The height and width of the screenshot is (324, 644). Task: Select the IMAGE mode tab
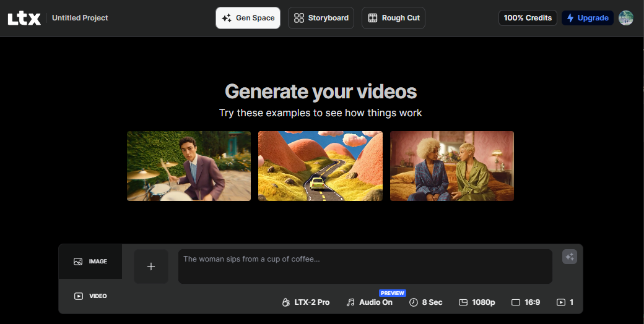[90, 262]
